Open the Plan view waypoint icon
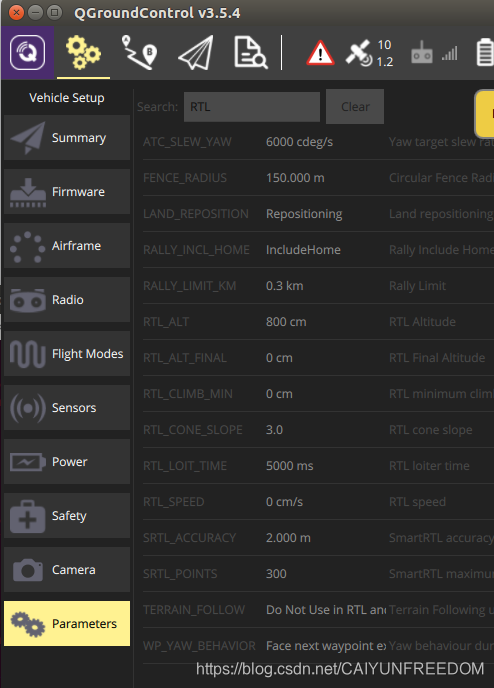 (x=139, y=53)
